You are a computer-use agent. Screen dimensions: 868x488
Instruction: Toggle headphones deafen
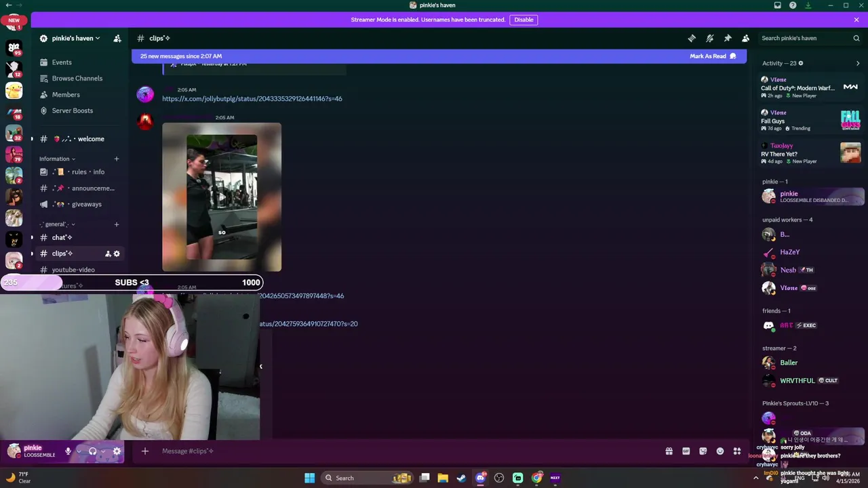pos(93,451)
